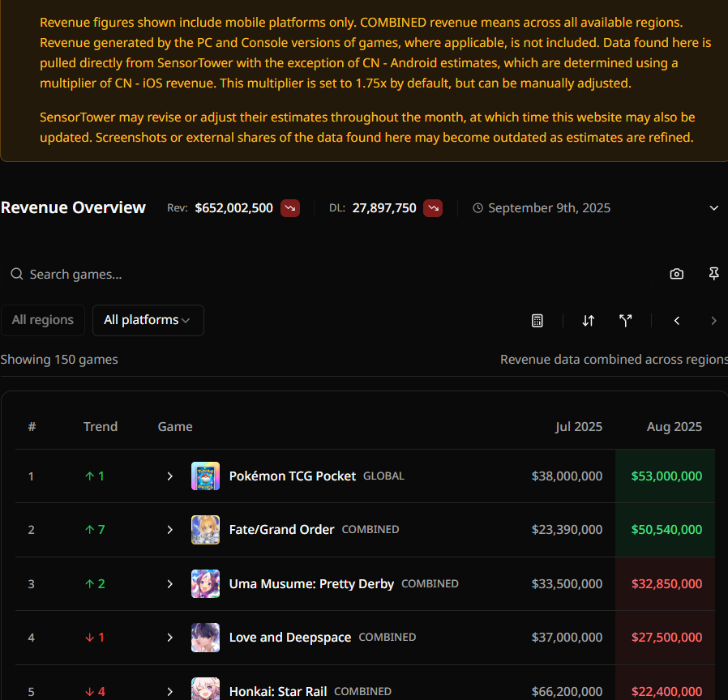This screenshot has height=700, width=728.
Task: Expand the Fate/Grand Order row
Action: tap(170, 530)
